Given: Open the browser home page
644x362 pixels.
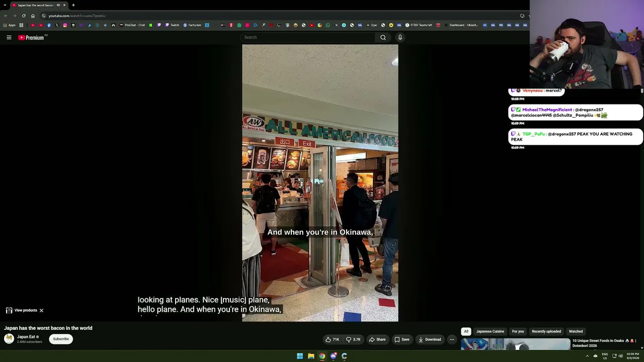Looking at the screenshot, I should (x=33, y=16).
